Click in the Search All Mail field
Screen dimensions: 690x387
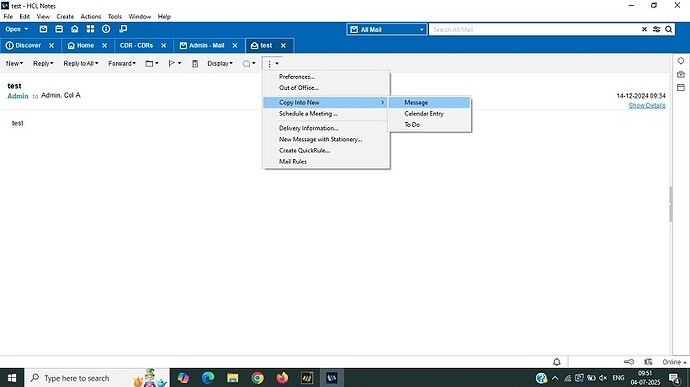click(x=534, y=29)
